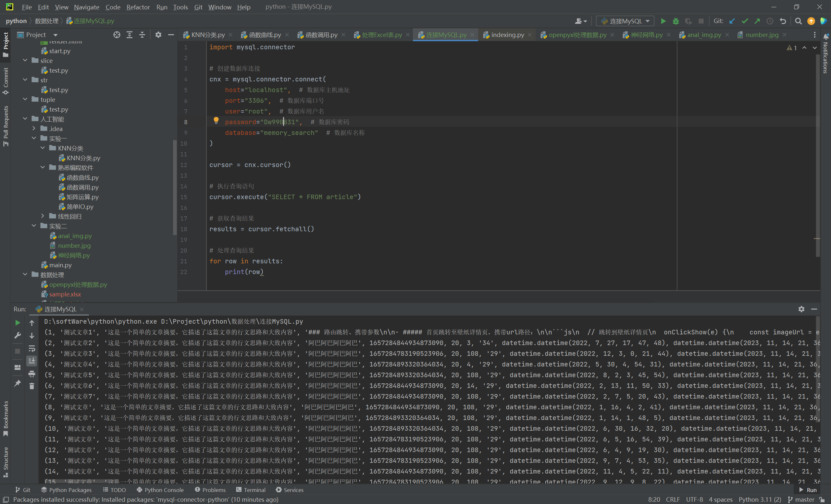Collapse the slice folder
This screenshot has width=831, height=504.
[25, 60]
